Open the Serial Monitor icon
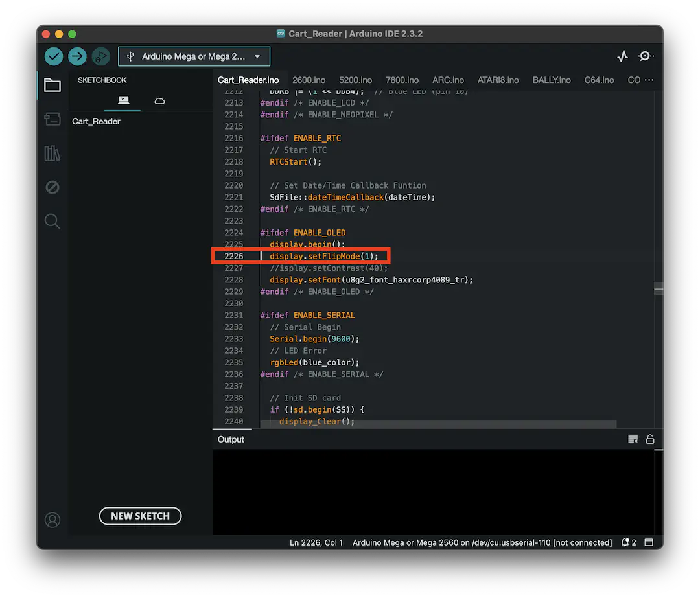 (x=646, y=56)
